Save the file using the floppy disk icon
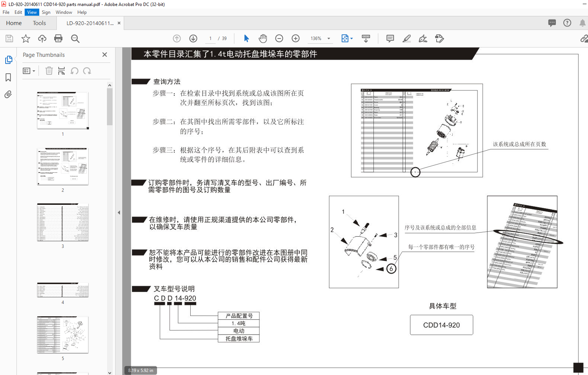The width and height of the screenshot is (588, 375). coord(9,39)
